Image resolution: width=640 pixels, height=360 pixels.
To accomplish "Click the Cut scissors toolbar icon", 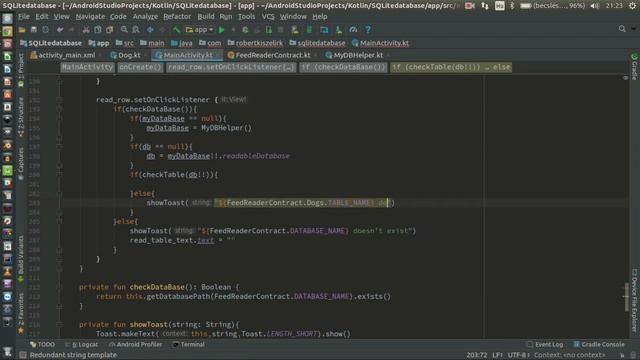I will tap(86, 30).
